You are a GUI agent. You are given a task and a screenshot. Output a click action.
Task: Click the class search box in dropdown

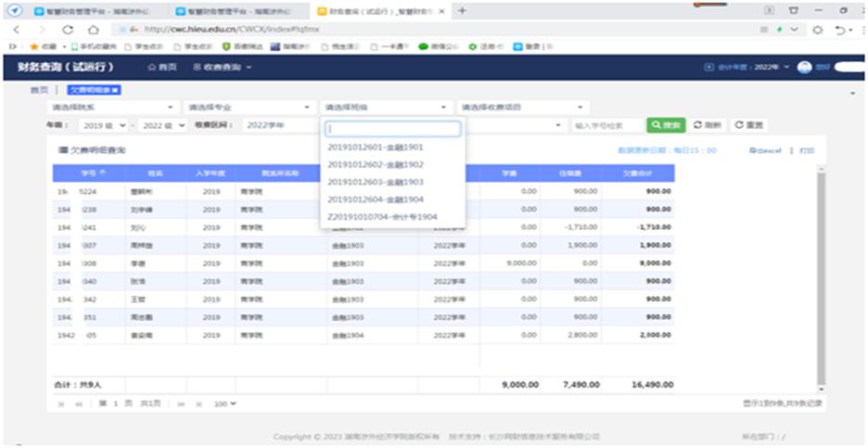click(x=393, y=129)
